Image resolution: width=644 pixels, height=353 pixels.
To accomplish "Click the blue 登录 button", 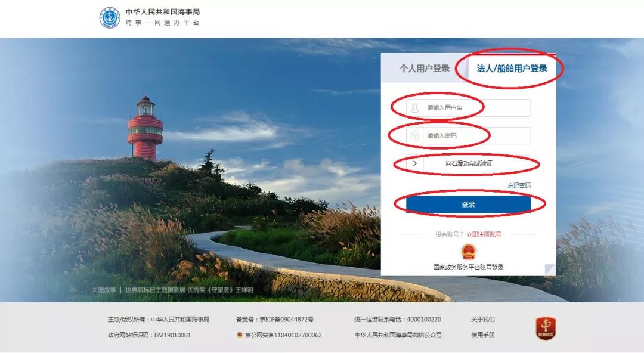I will (468, 205).
